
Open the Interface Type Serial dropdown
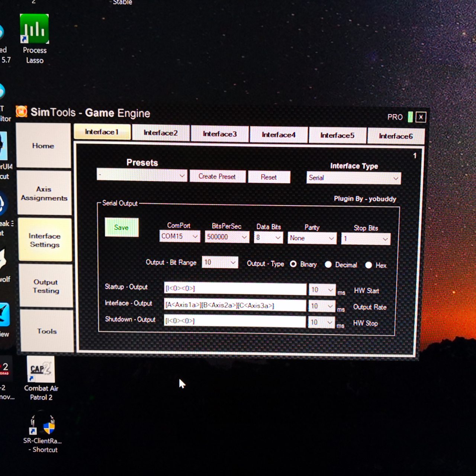pyautogui.click(x=354, y=178)
